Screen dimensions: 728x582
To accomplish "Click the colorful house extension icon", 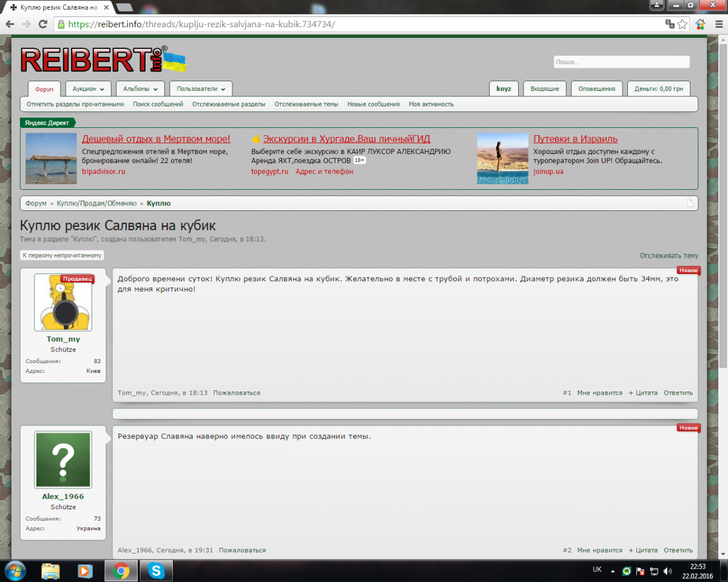I will 701,24.
